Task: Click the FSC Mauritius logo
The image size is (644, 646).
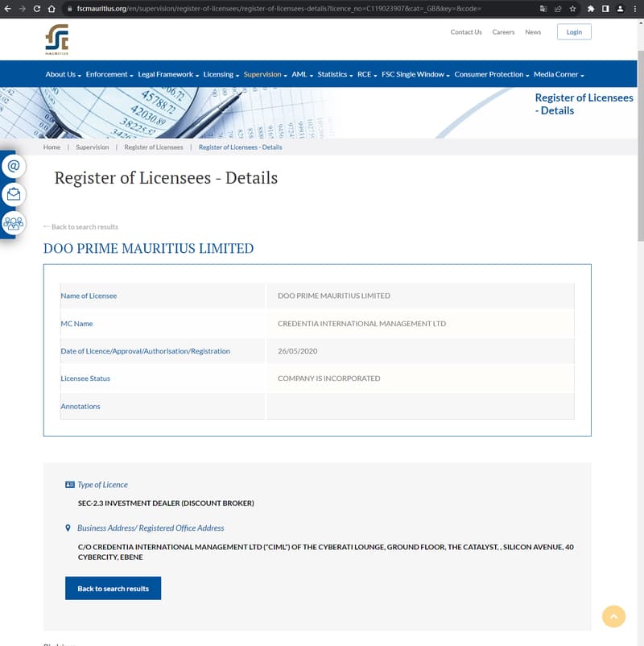Action: point(56,39)
